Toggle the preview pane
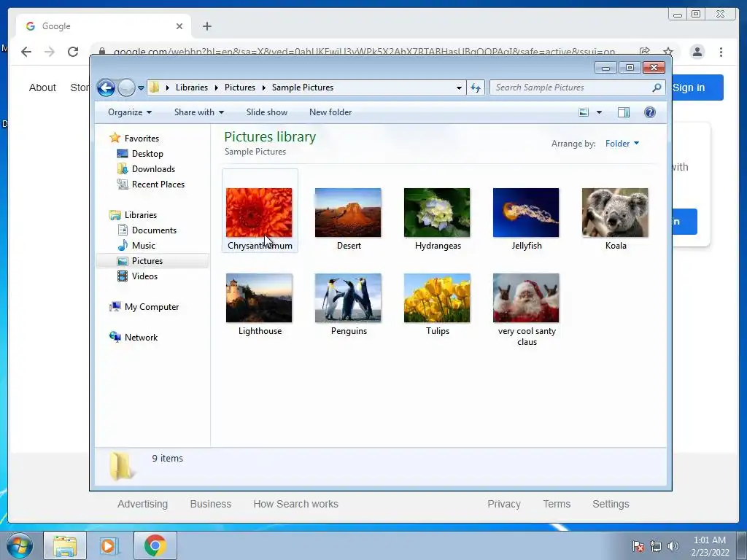 [x=624, y=112]
